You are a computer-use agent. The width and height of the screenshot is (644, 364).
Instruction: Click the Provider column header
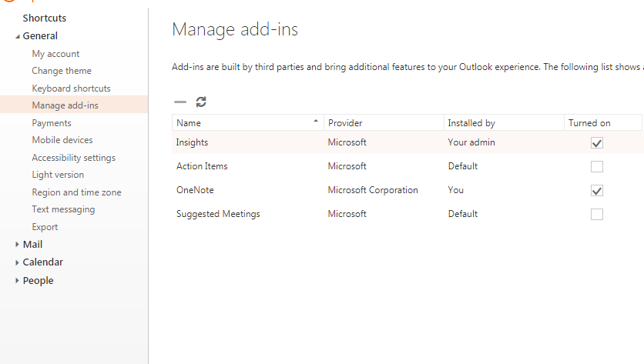tap(384, 122)
